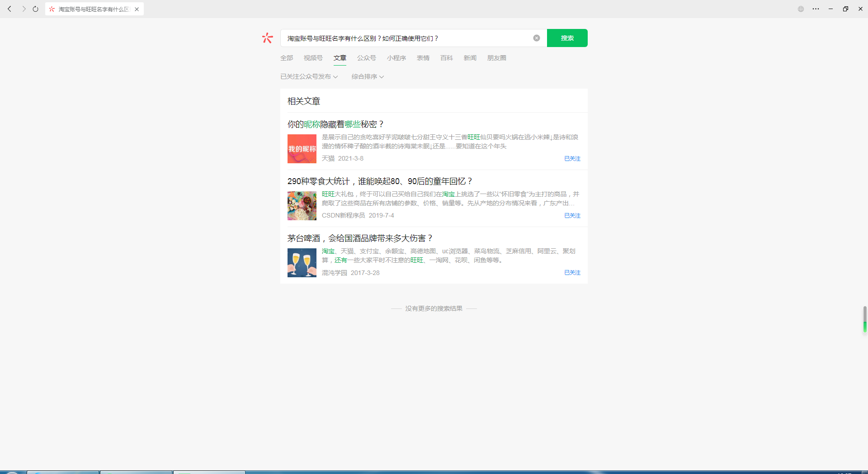Expand the 已关注公众号发布 filter dropdown
Image resolution: width=868 pixels, height=474 pixels.
coord(309,76)
